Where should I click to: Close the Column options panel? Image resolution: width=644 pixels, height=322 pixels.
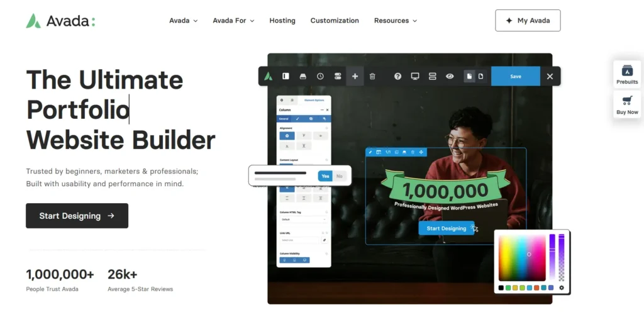click(x=327, y=110)
